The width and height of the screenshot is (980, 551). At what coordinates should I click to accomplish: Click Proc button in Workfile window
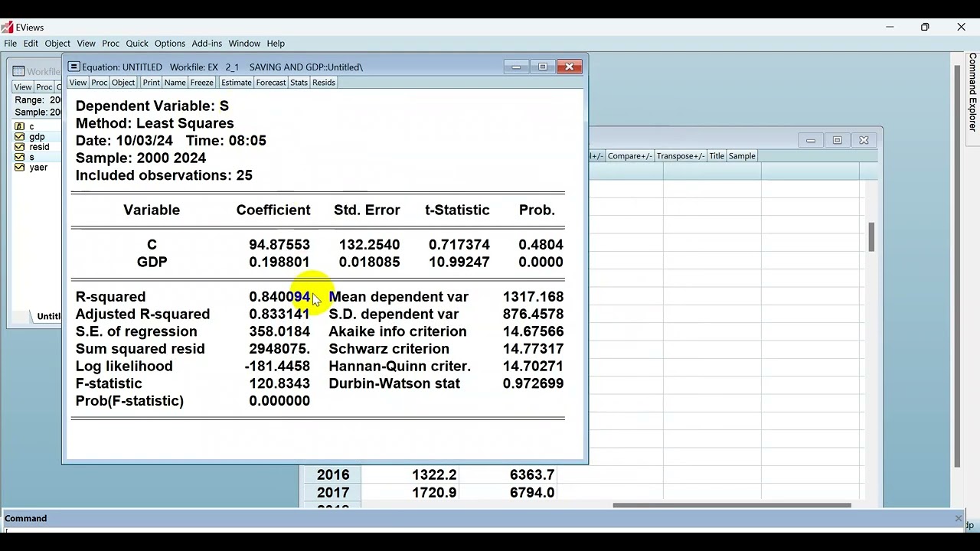point(44,87)
